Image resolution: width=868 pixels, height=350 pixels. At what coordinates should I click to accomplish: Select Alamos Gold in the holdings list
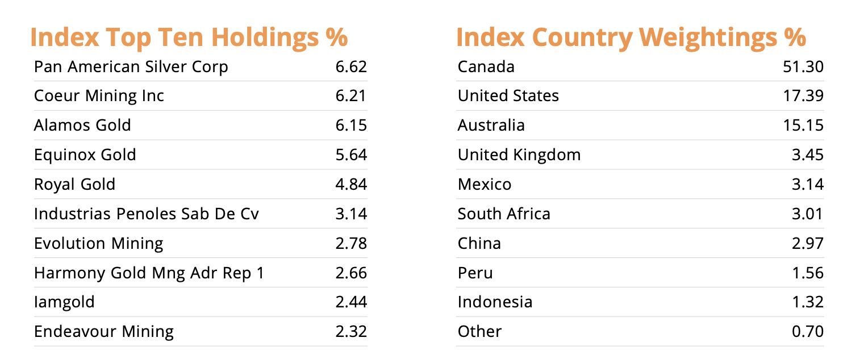tap(82, 126)
